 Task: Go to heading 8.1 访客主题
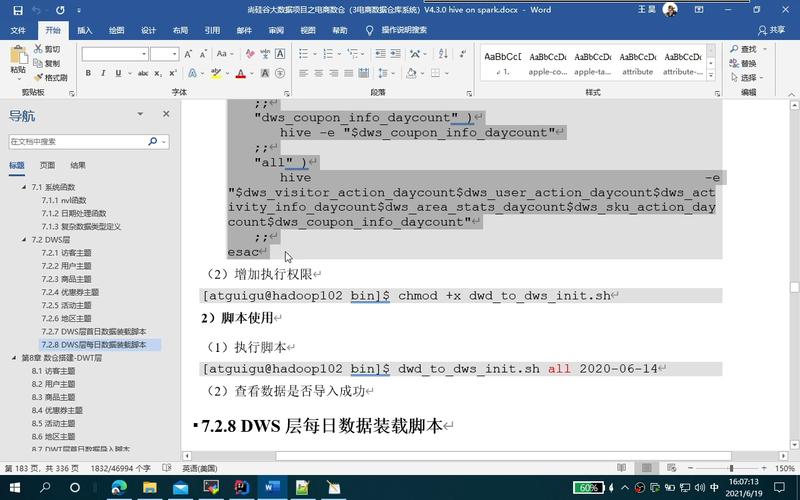point(53,371)
